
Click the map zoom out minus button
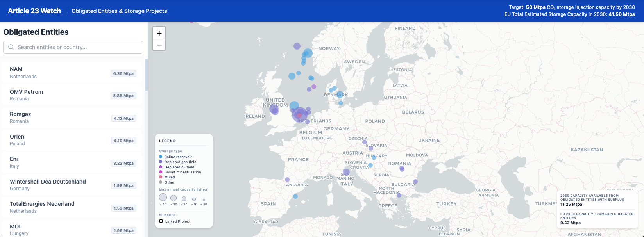point(159,45)
